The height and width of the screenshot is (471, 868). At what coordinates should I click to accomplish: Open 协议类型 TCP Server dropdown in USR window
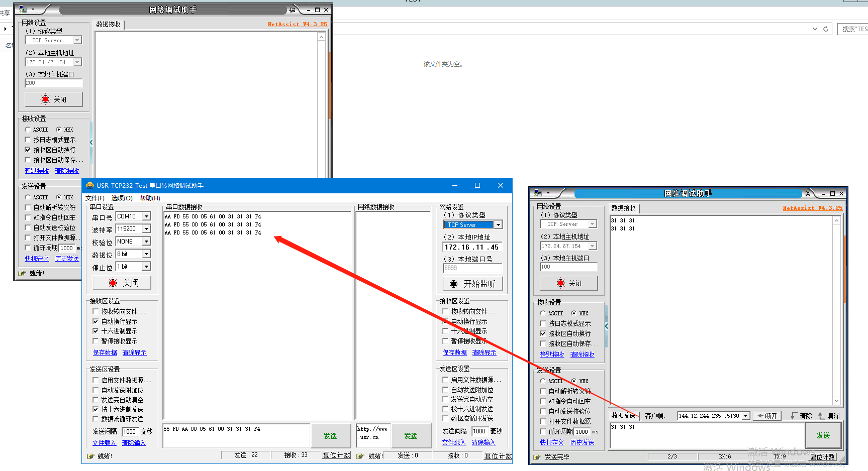click(x=498, y=225)
